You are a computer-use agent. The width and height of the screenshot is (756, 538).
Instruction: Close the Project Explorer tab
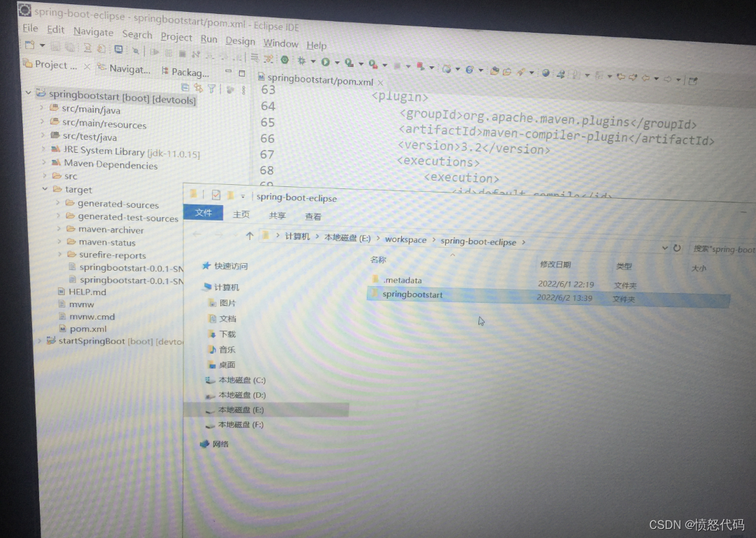(87, 66)
